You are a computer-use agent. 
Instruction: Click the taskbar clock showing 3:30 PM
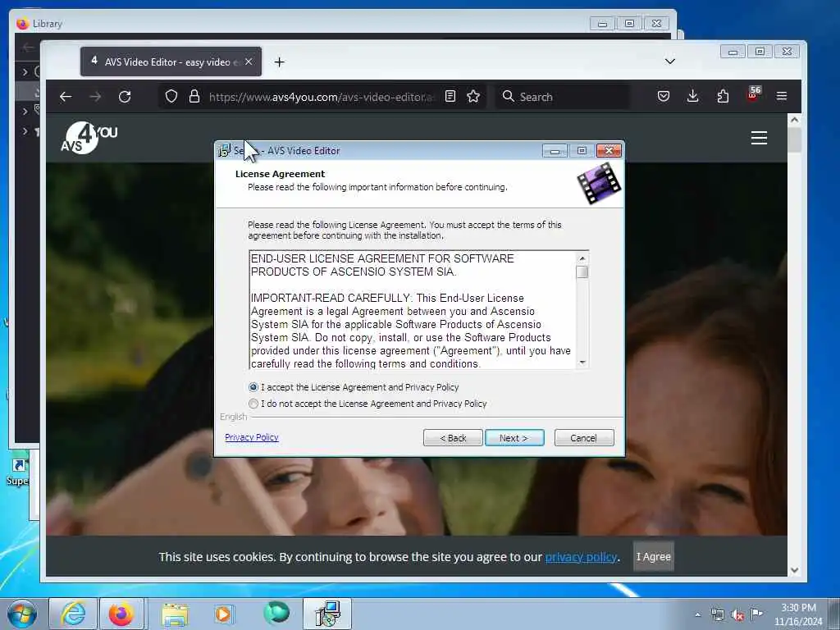pos(798,614)
